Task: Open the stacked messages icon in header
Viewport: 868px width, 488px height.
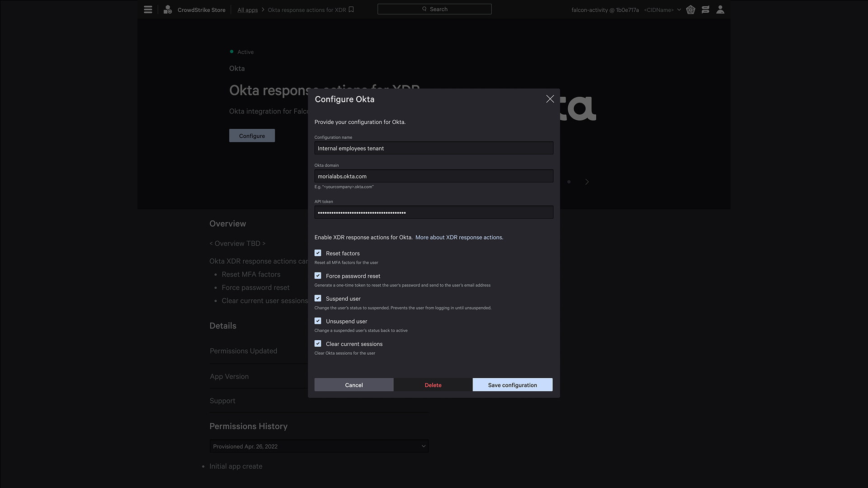Action: tap(705, 9)
